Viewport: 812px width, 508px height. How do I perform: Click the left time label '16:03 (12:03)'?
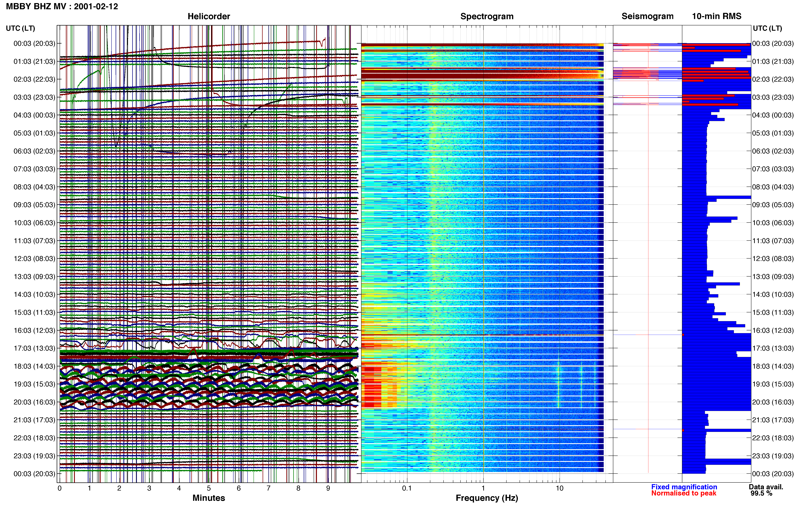tap(34, 330)
